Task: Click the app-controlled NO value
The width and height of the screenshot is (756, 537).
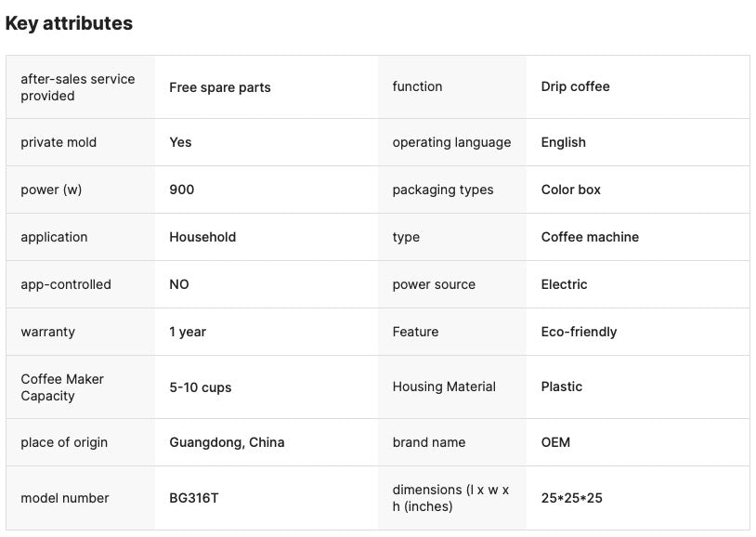Action: point(179,284)
